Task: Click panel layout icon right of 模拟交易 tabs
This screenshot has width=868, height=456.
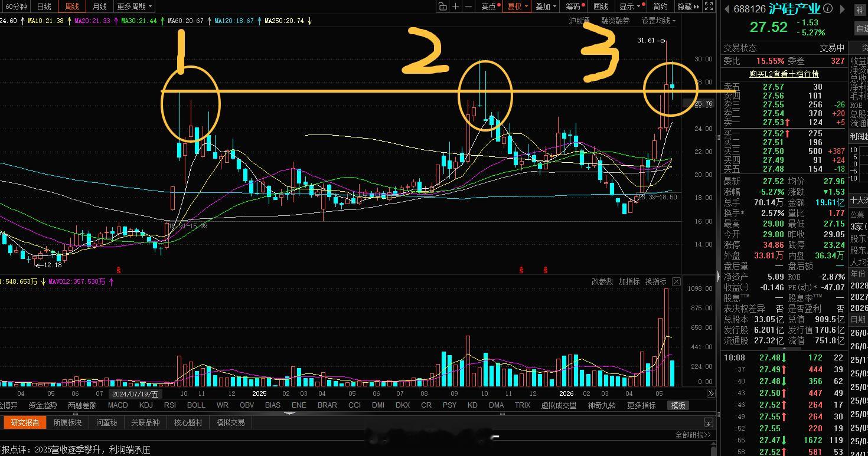Action: pyautogui.click(x=708, y=422)
